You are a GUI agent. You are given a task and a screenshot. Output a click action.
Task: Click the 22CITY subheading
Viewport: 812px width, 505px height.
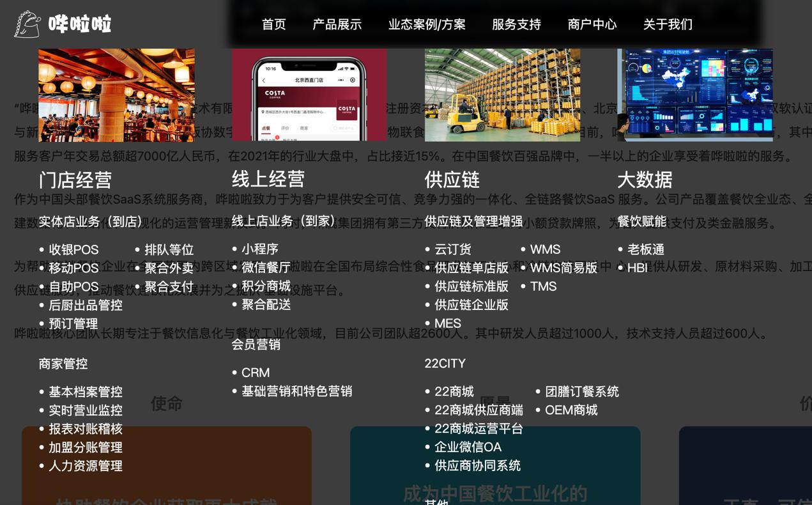(x=445, y=363)
